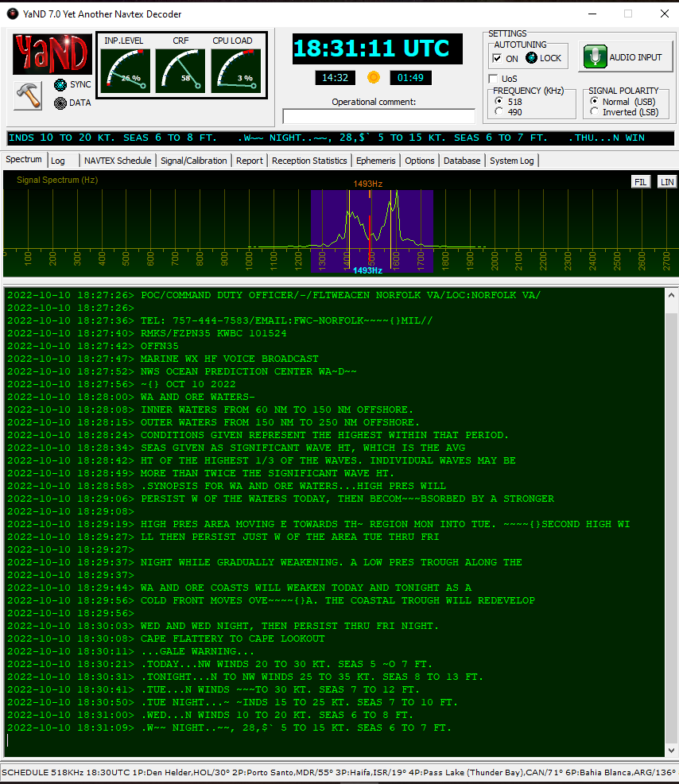Screen dimensions: 679x784
Task: Open the NAVTEX Schedule tab
Action: 118,161
